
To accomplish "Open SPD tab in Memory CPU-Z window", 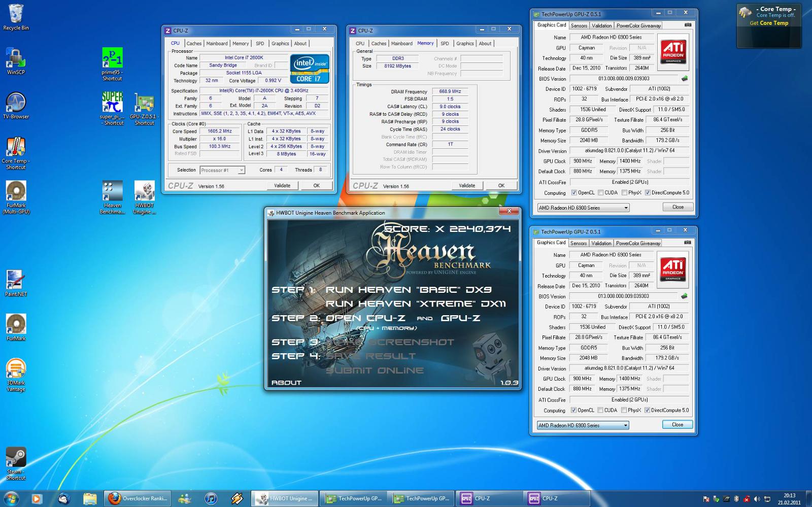I will tap(445, 44).
